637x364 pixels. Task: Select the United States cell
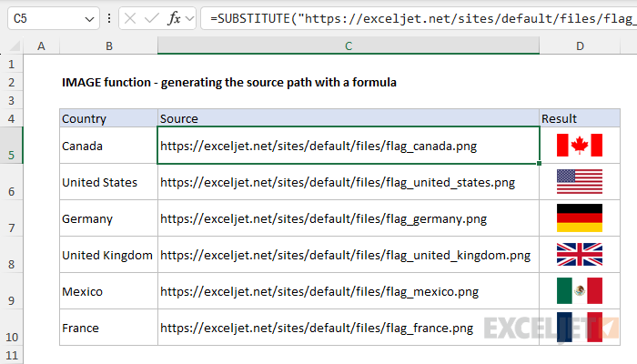tap(108, 182)
